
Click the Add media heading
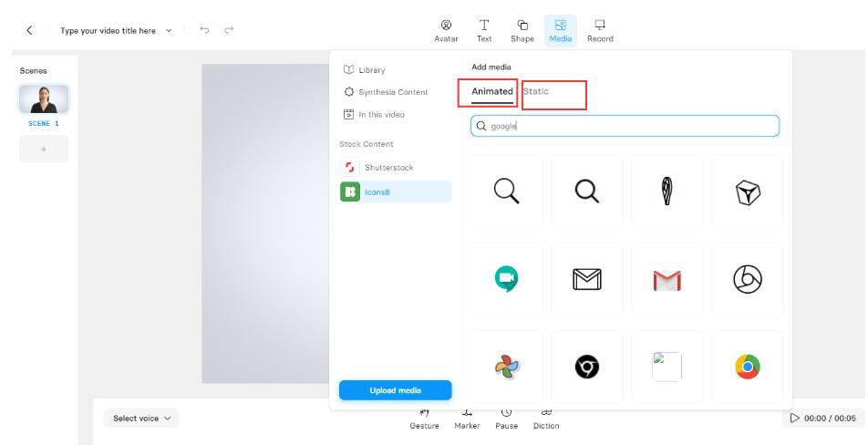click(491, 67)
